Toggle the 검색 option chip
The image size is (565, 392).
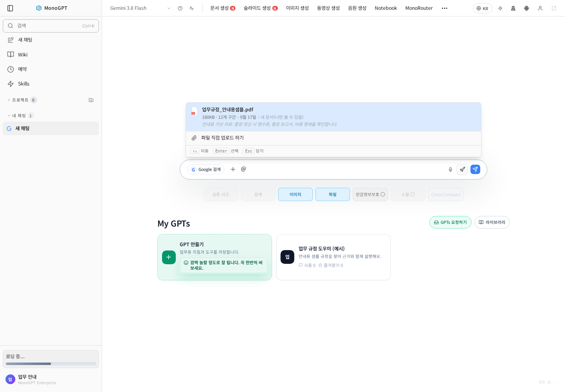(x=258, y=194)
